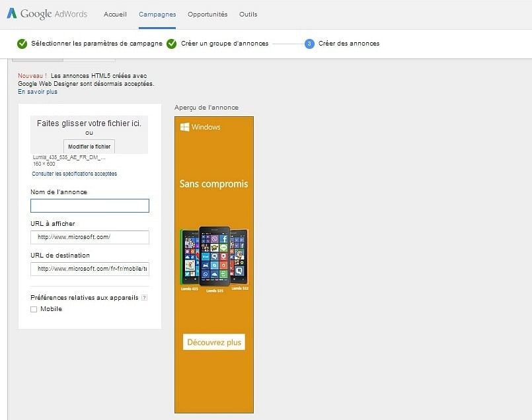Click the Windows logo in the ad preview
The height and width of the screenshot is (420, 532).
click(x=185, y=127)
